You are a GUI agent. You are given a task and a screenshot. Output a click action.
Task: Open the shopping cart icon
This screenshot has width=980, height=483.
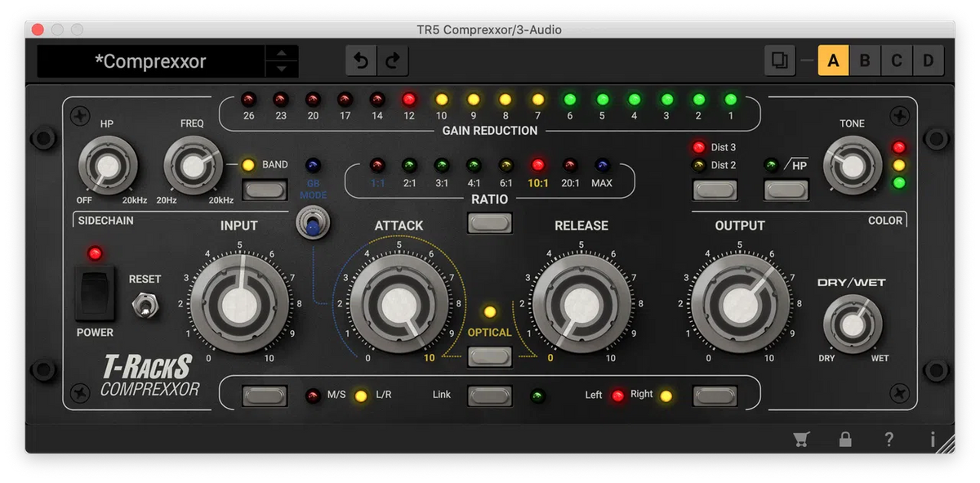pos(801,439)
